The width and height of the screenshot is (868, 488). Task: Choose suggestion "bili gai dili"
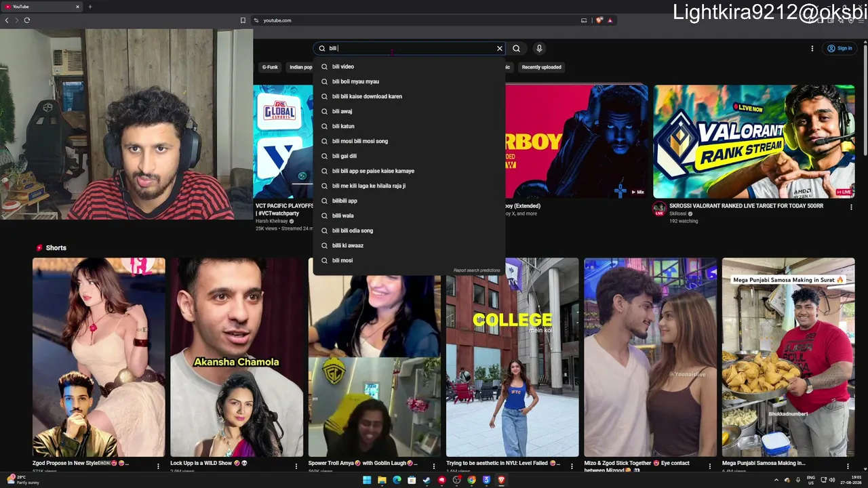click(x=409, y=156)
